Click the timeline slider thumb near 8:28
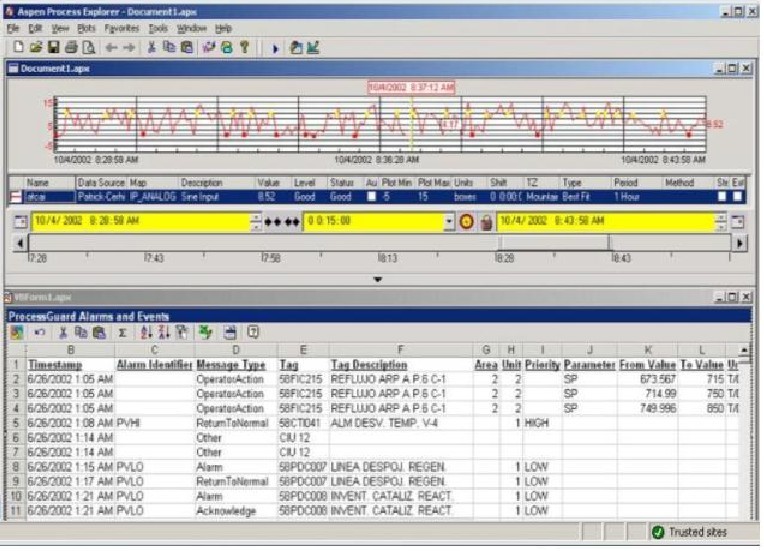This screenshot has height=551, width=764. coord(555,242)
